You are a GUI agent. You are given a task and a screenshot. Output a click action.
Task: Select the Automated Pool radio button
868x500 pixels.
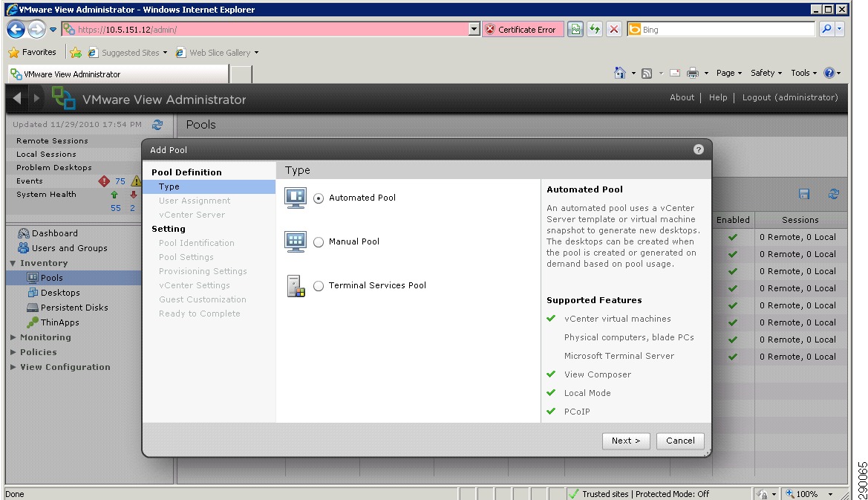[x=319, y=198]
